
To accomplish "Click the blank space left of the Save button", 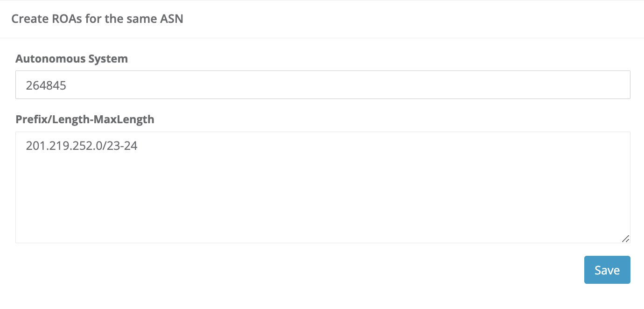I will tap(373, 270).
